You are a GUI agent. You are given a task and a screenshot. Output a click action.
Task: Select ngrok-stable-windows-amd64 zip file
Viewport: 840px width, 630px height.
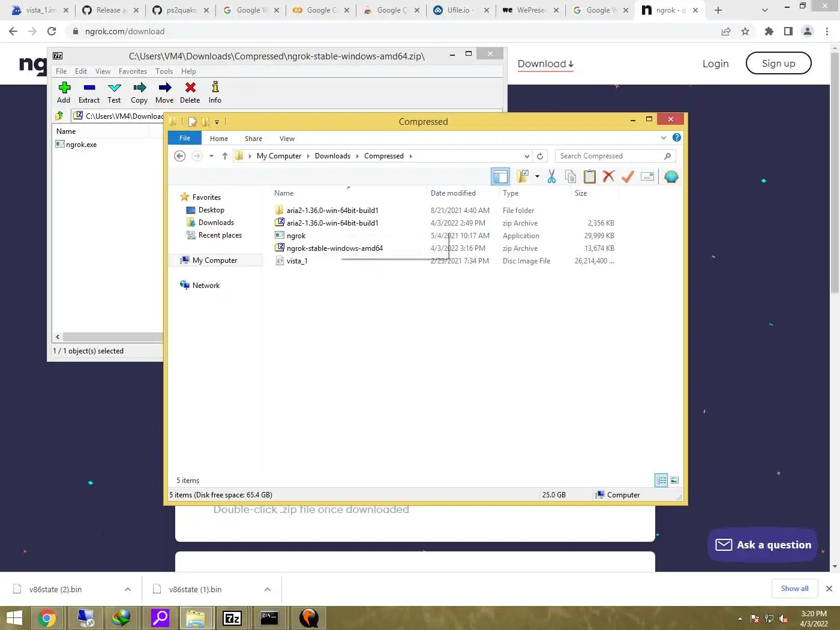334,248
